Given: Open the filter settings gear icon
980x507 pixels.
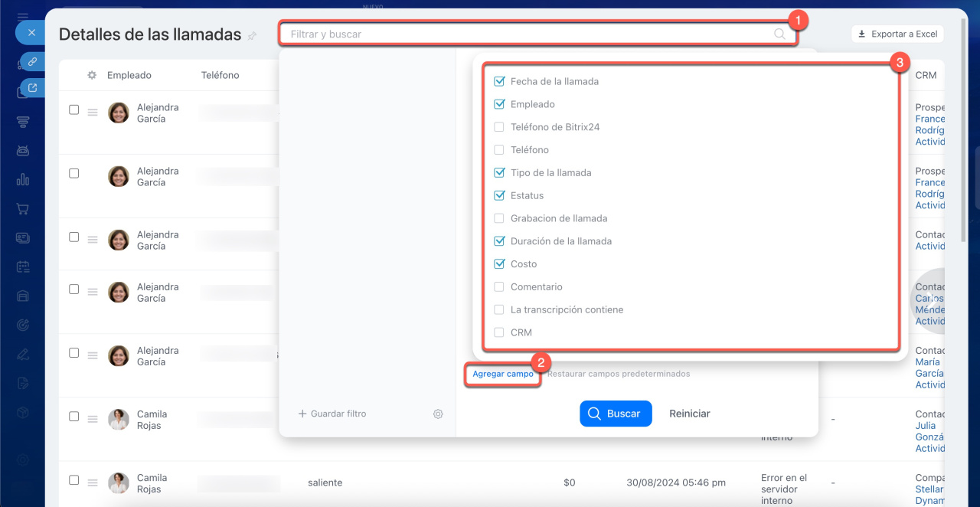Looking at the screenshot, I should [438, 414].
